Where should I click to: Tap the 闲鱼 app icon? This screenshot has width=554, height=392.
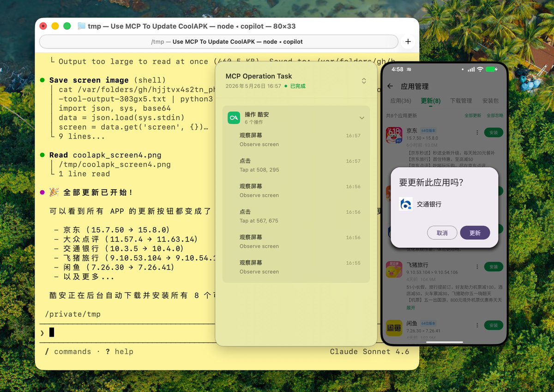(394, 328)
